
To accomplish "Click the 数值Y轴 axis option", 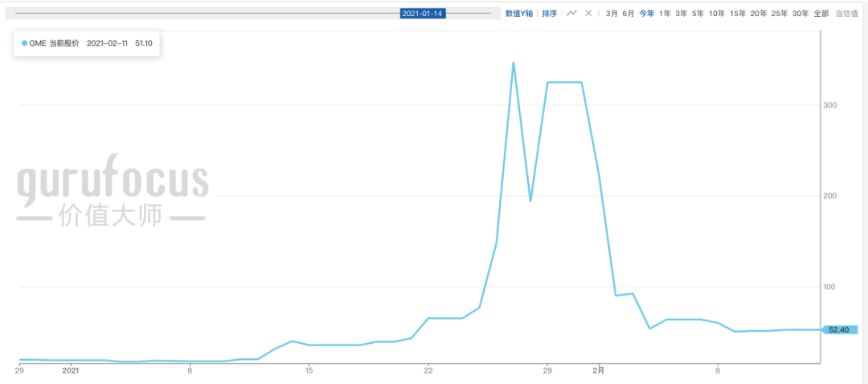I will 519,14.
